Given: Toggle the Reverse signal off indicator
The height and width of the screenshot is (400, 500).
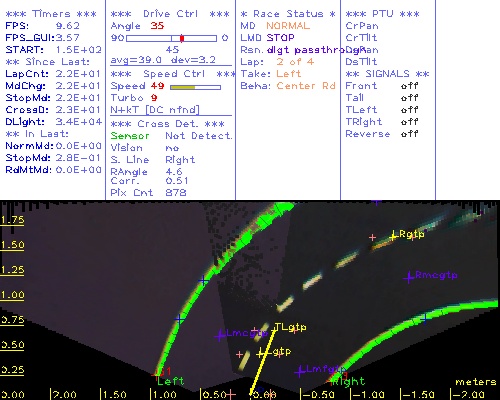Looking at the screenshot, I should (410, 134).
